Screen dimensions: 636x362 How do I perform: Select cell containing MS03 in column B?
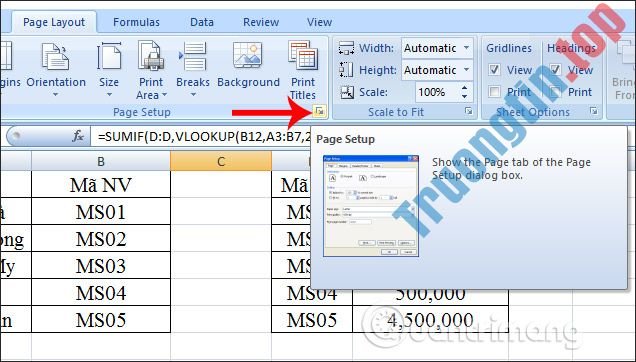point(101,266)
